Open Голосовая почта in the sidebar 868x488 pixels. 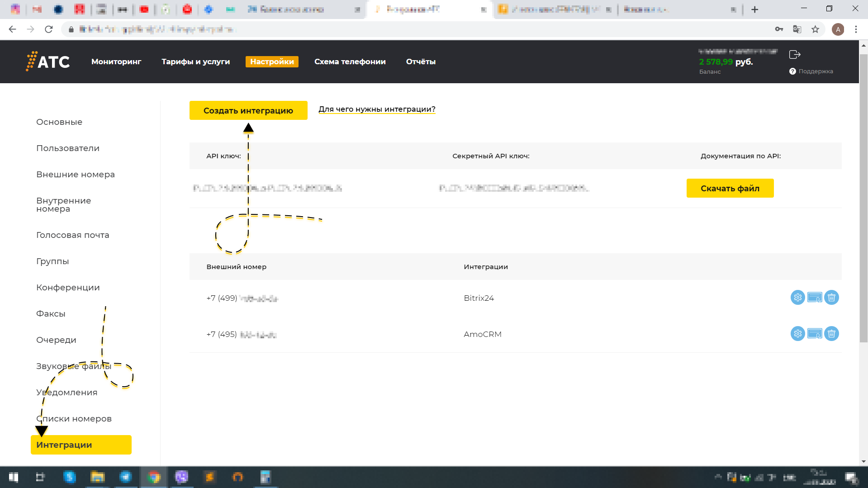(x=73, y=235)
